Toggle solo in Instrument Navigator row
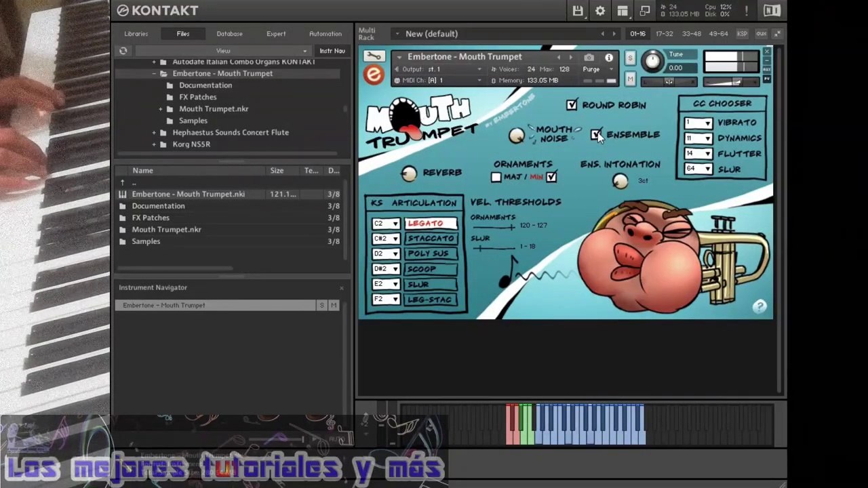Screen dimensions: 868x488 [321, 306]
